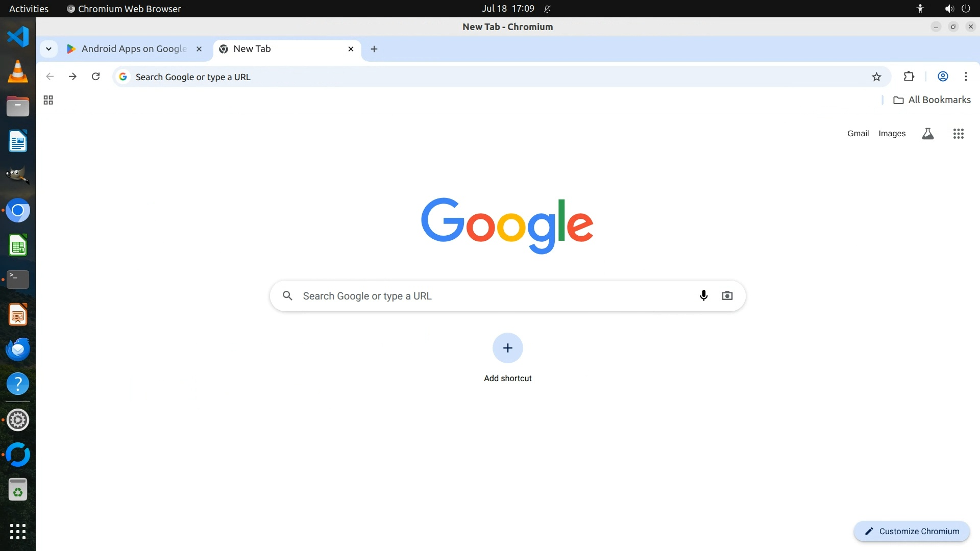Image resolution: width=980 pixels, height=551 pixels.
Task: Open Activities overview in top bar
Action: tap(29, 9)
